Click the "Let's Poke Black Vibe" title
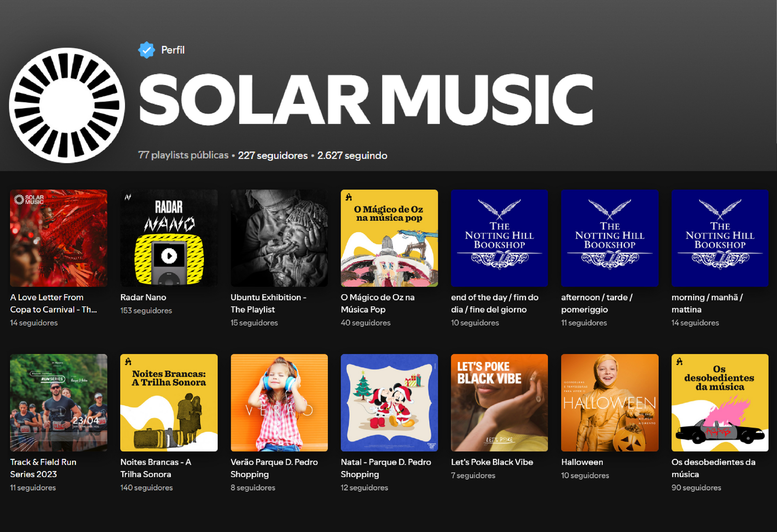This screenshot has height=532, width=777. point(492,462)
